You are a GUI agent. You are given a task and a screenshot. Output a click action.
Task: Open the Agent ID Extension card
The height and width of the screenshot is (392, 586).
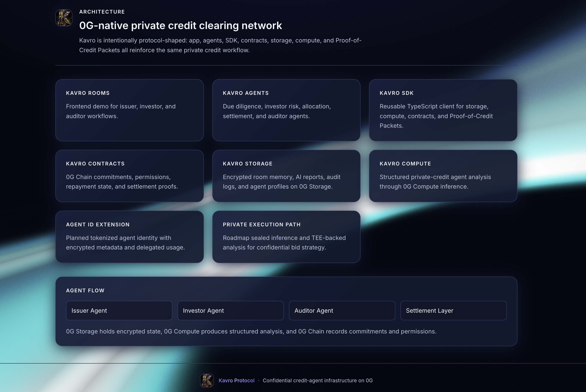point(130,237)
